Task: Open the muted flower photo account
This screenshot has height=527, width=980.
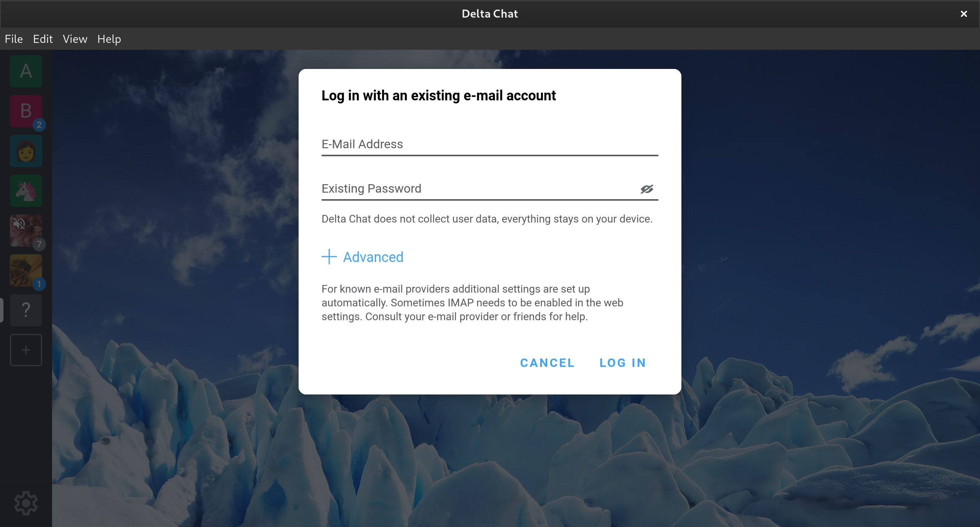Action: (26, 231)
